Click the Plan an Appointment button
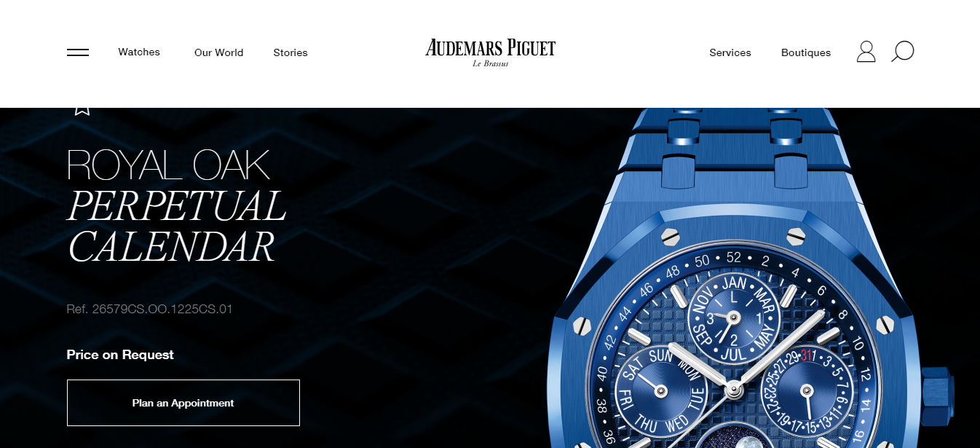The height and width of the screenshot is (448, 980). 183,403
